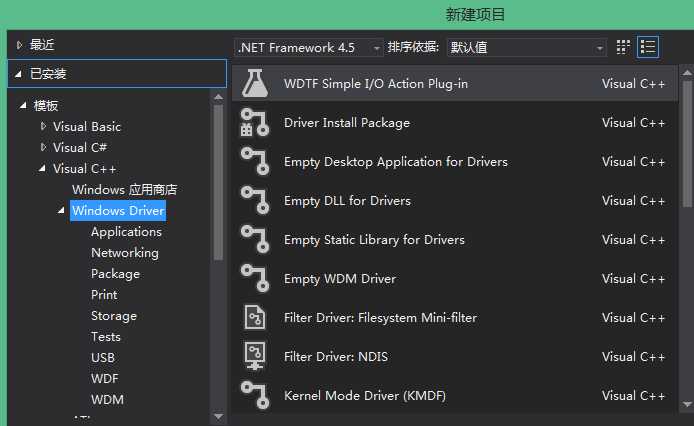Select WDM under Windows Driver

pyautogui.click(x=107, y=399)
